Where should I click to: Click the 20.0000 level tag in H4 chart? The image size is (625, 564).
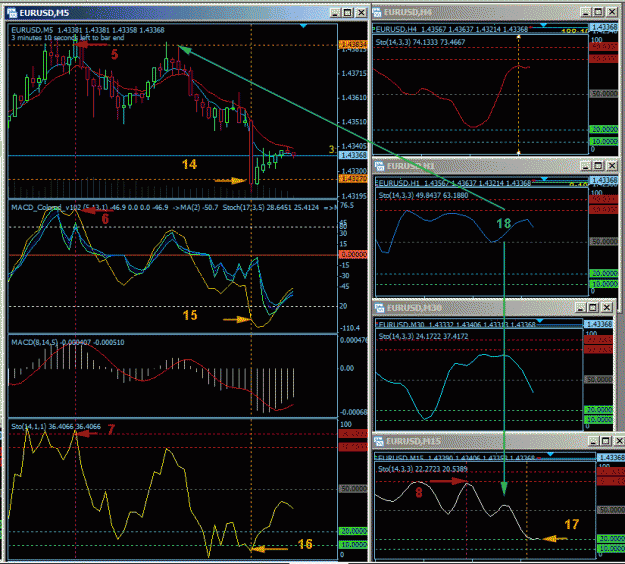tap(604, 130)
